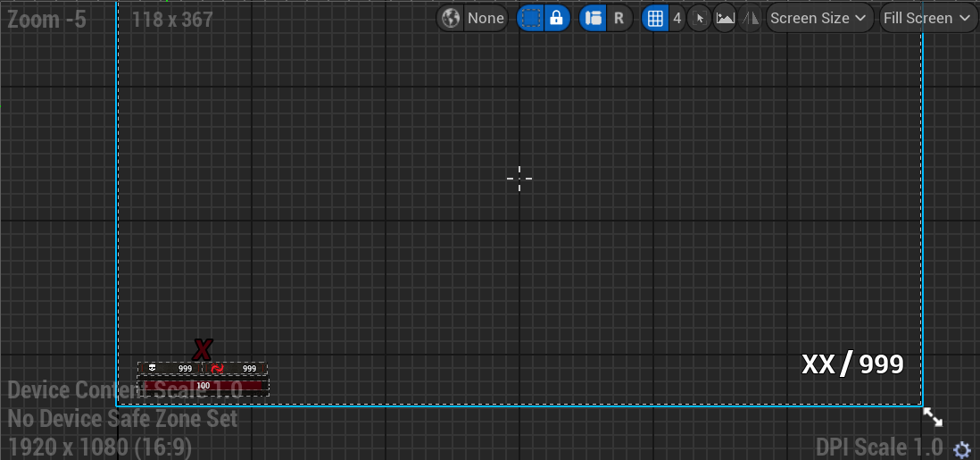The width and height of the screenshot is (980, 460).
Task: Select the layout transform mode icon
Action: 593,18
